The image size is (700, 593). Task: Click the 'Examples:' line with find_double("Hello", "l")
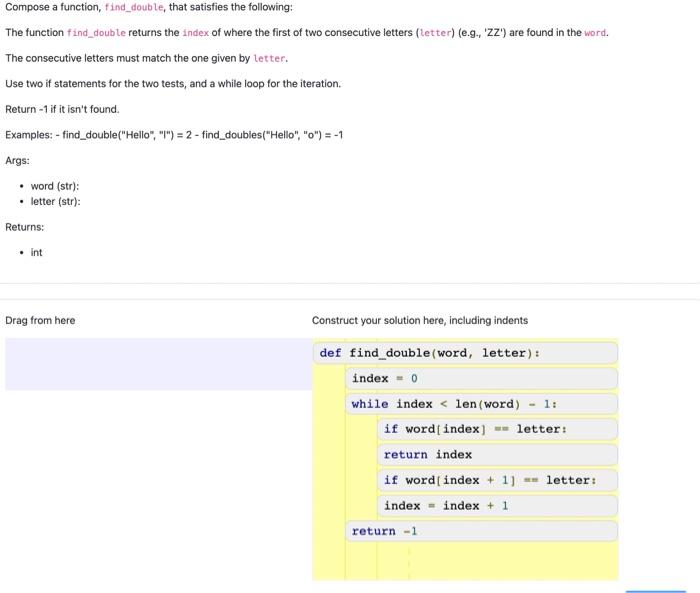point(174,135)
